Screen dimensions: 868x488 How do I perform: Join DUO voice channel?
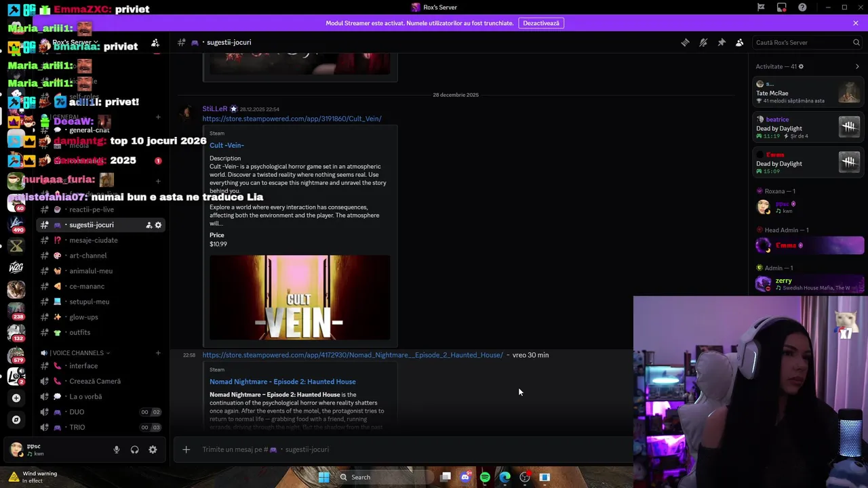100,412
